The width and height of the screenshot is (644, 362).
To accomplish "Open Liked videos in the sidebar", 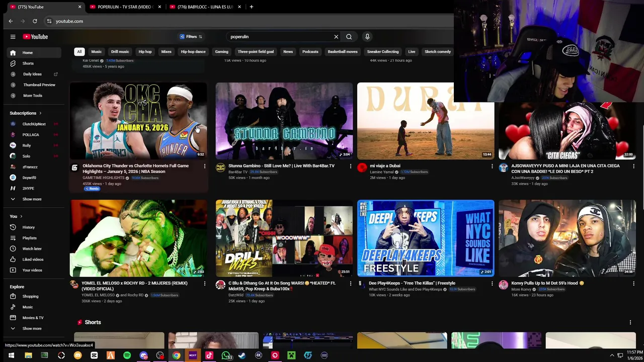I will tap(33, 259).
